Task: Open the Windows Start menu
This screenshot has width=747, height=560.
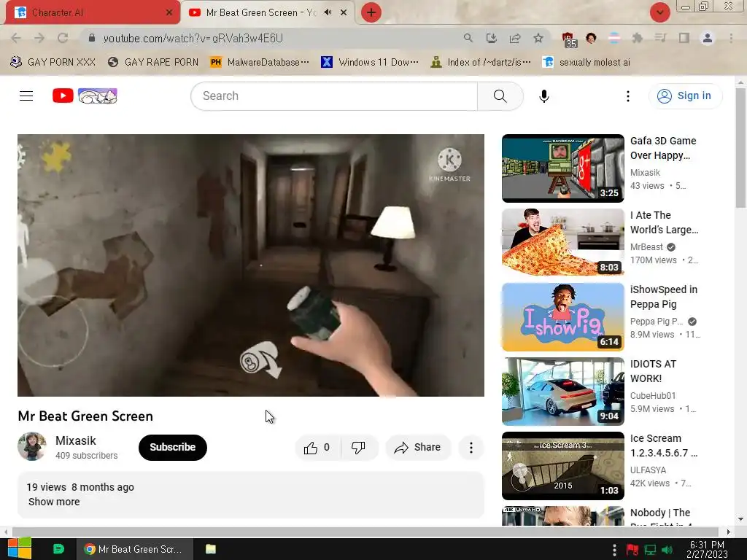Action: coord(19,548)
